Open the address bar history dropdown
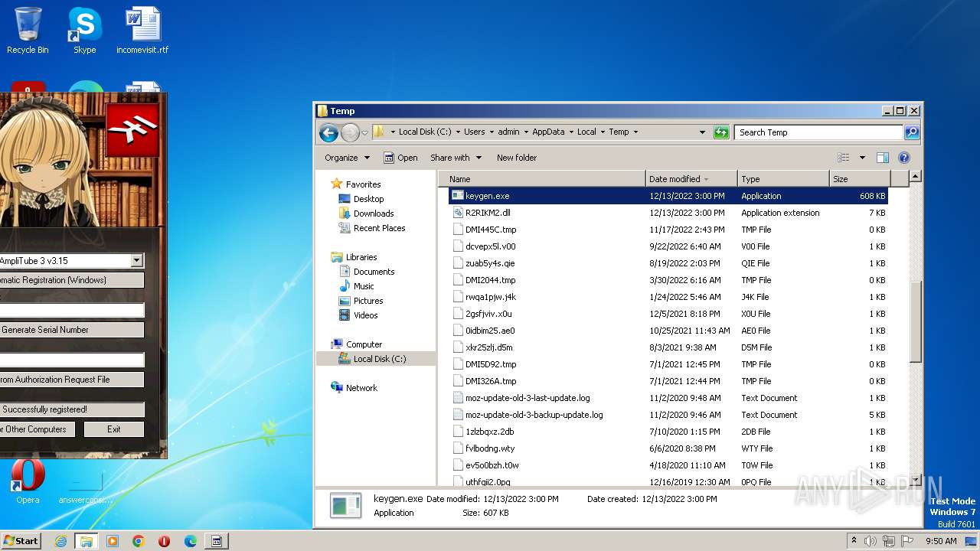 pyautogui.click(x=702, y=132)
